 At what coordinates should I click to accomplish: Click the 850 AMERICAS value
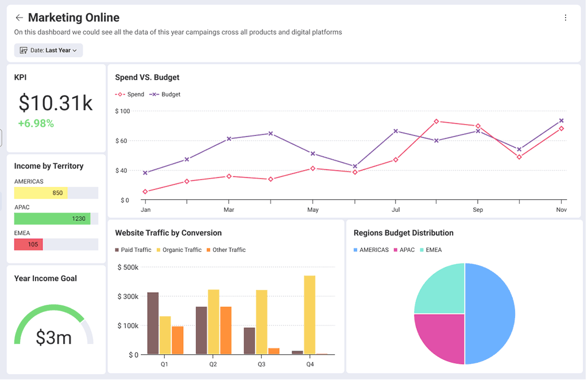coord(58,193)
